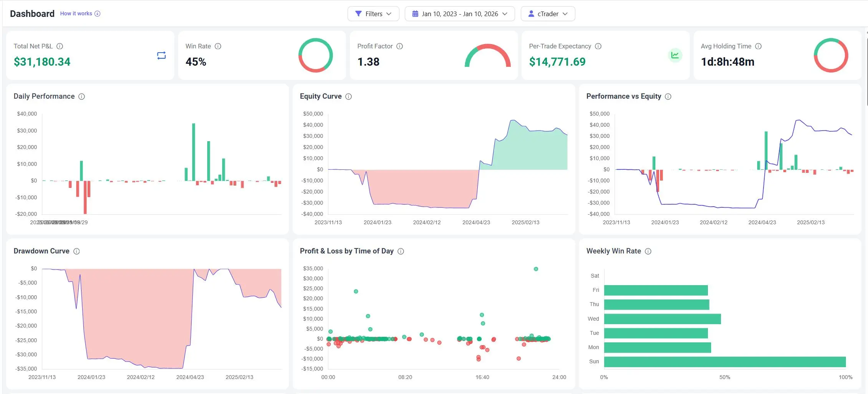Click the circled arrow beside How it works
The width and height of the screenshot is (868, 394).
tap(97, 13)
